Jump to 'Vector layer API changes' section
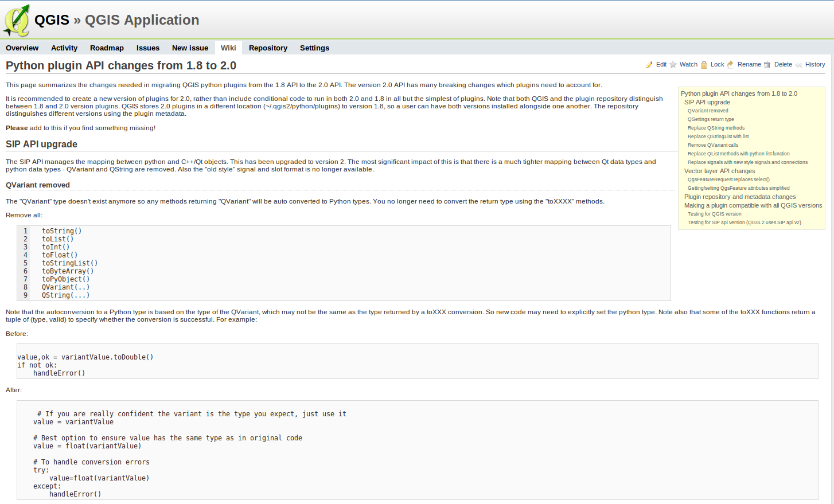The image size is (834, 504). coord(719,171)
